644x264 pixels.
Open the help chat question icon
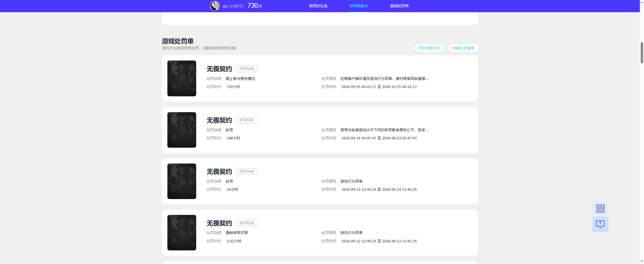(600, 224)
